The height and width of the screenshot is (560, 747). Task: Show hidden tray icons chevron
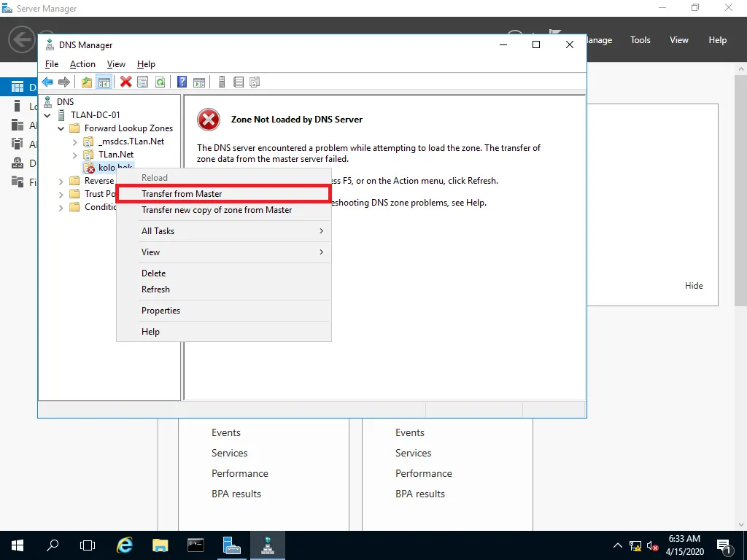pos(617,545)
